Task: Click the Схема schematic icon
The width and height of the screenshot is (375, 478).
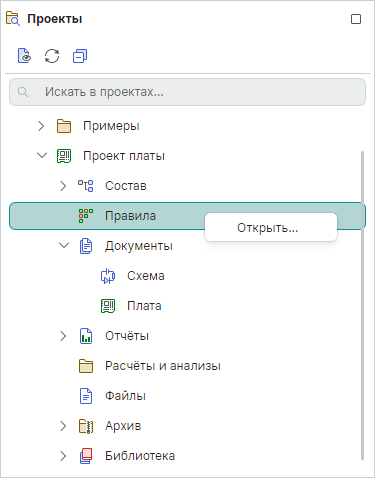Action: (x=108, y=276)
